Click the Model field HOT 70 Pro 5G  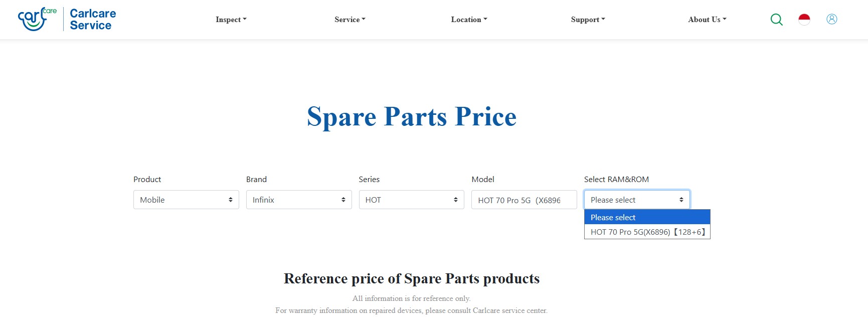click(524, 200)
